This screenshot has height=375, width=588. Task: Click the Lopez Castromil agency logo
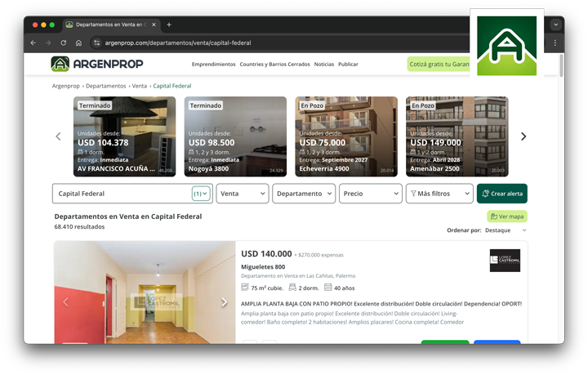(x=505, y=261)
